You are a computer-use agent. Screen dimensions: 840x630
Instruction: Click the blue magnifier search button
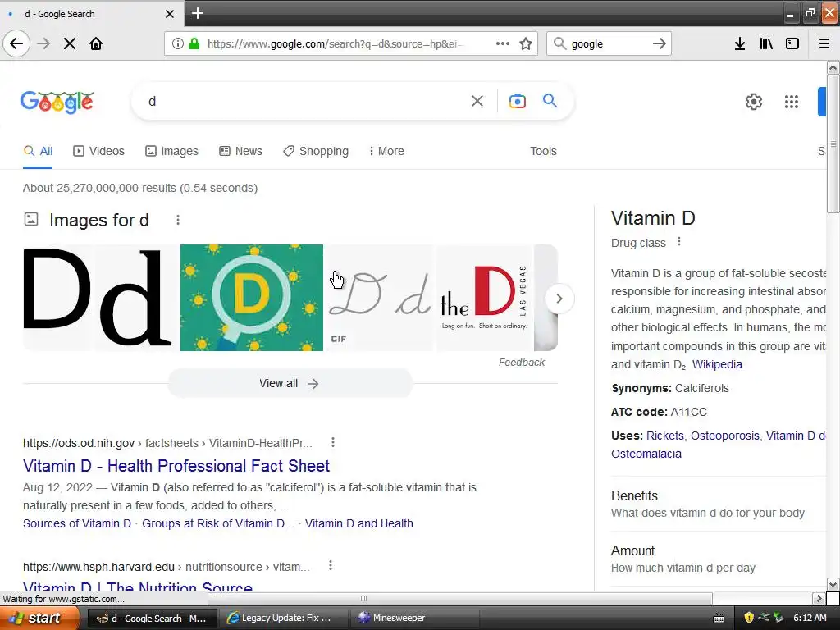tap(550, 101)
